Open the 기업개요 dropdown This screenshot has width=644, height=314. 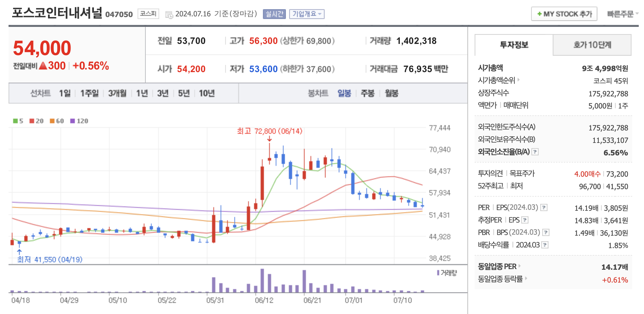[x=307, y=14]
